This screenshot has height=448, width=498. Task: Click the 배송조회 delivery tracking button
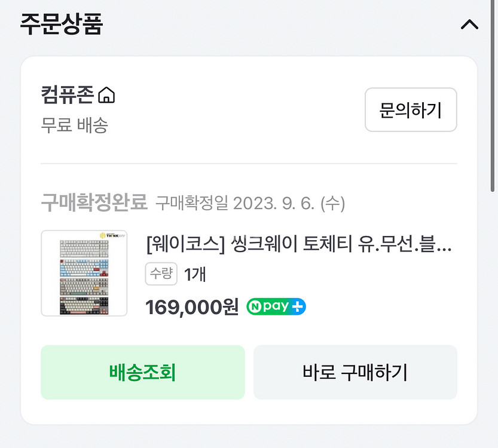(x=143, y=372)
